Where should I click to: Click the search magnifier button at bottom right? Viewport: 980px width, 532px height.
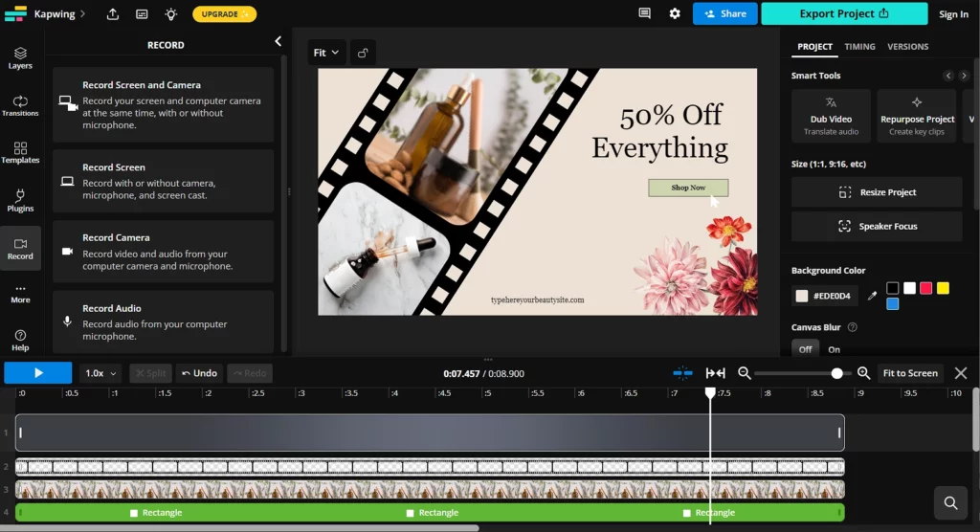[x=950, y=502]
